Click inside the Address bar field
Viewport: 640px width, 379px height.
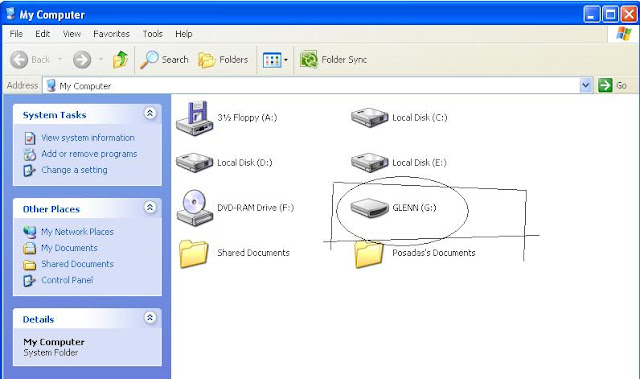click(x=318, y=85)
